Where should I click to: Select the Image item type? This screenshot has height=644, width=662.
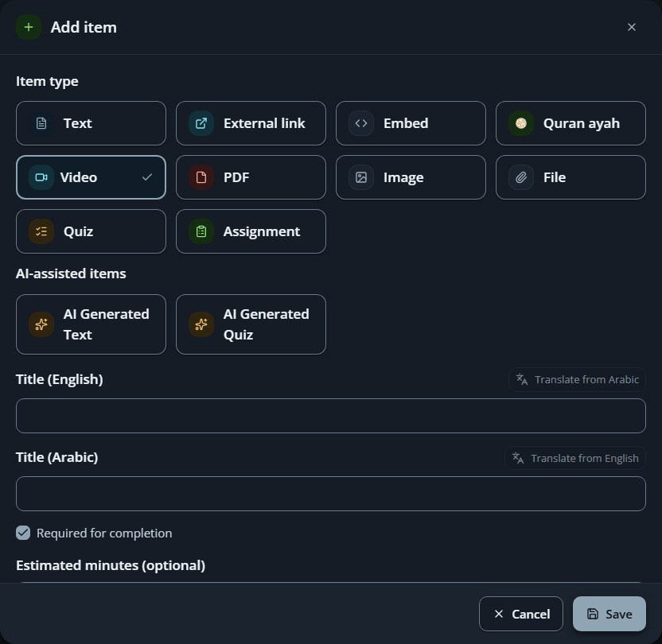click(x=411, y=177)
